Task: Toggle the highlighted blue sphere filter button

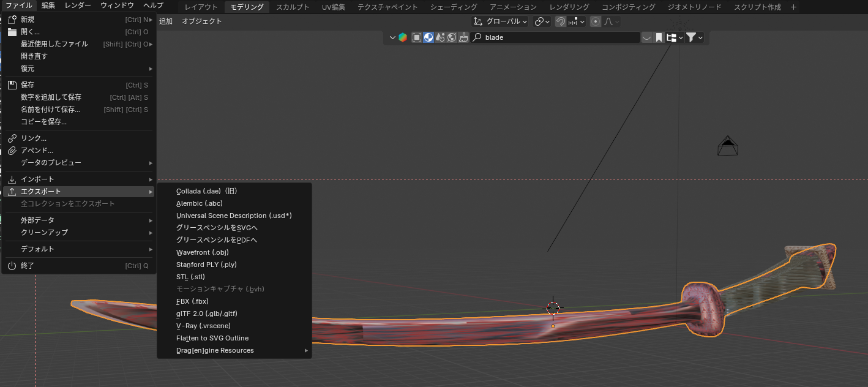Action: [428, 37]
